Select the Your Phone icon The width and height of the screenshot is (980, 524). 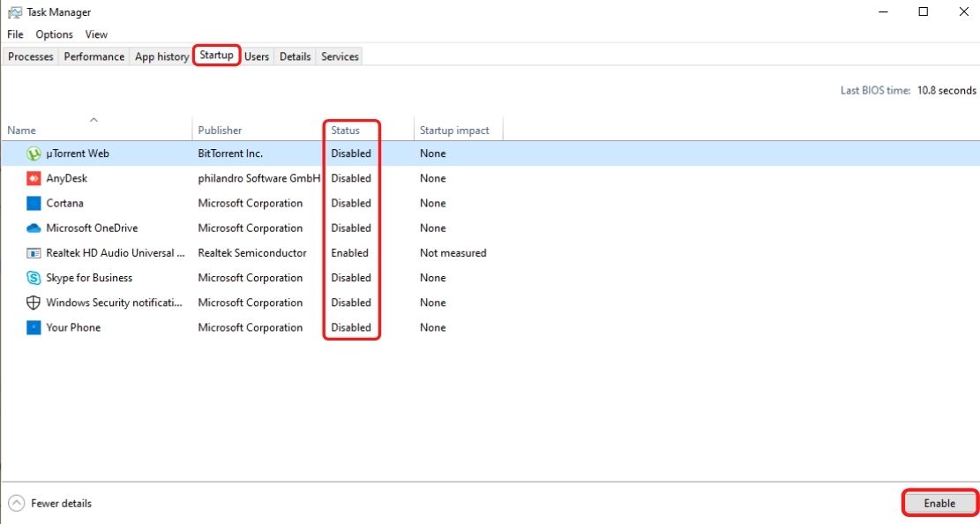pyautogui.click(x=34, y=327)
